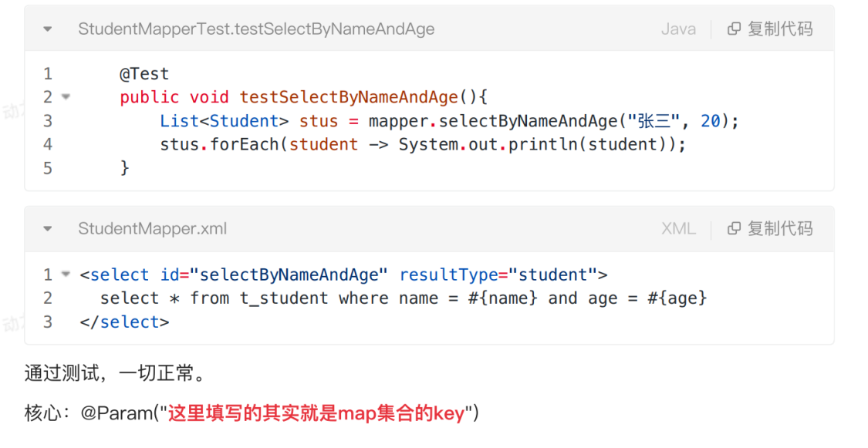Click line number 3 in the XML block

48,322
